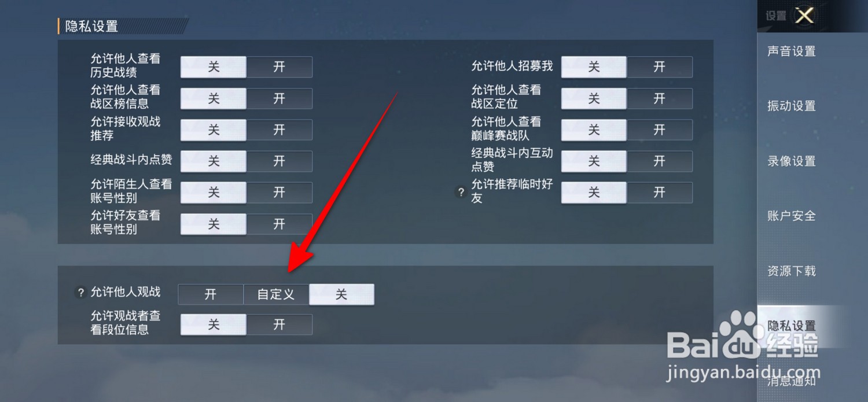Image resolution: width=868 pixels, height=402 pixels.
Task: Set 经典战斗内点赞 to 开
Action: point(279,161)
